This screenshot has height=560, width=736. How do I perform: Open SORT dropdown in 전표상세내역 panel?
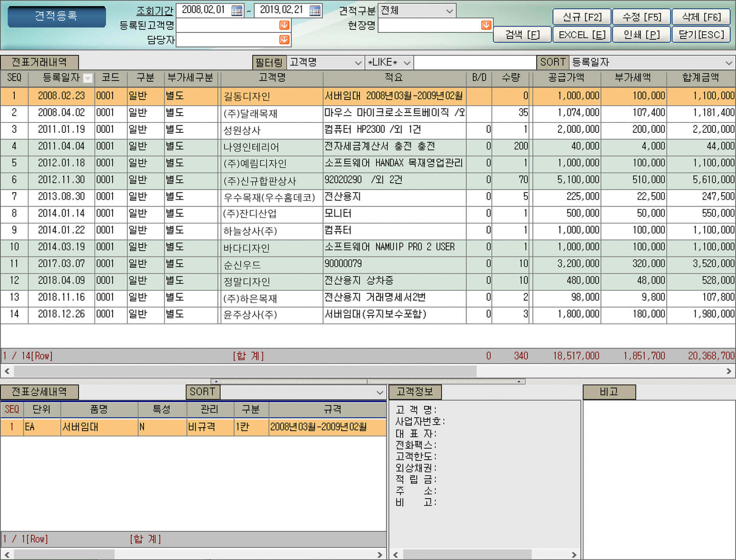[303, 392]
